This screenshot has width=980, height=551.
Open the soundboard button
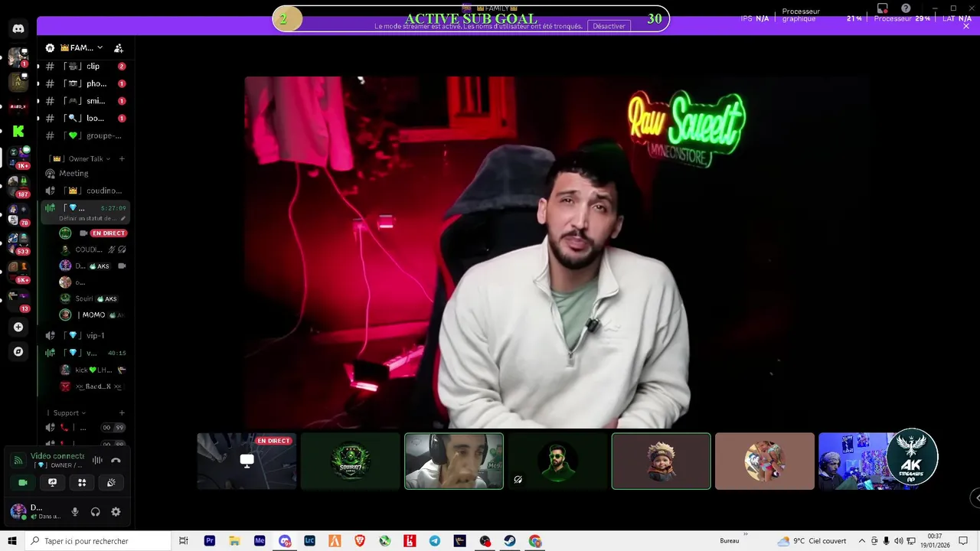coord(111,482)
